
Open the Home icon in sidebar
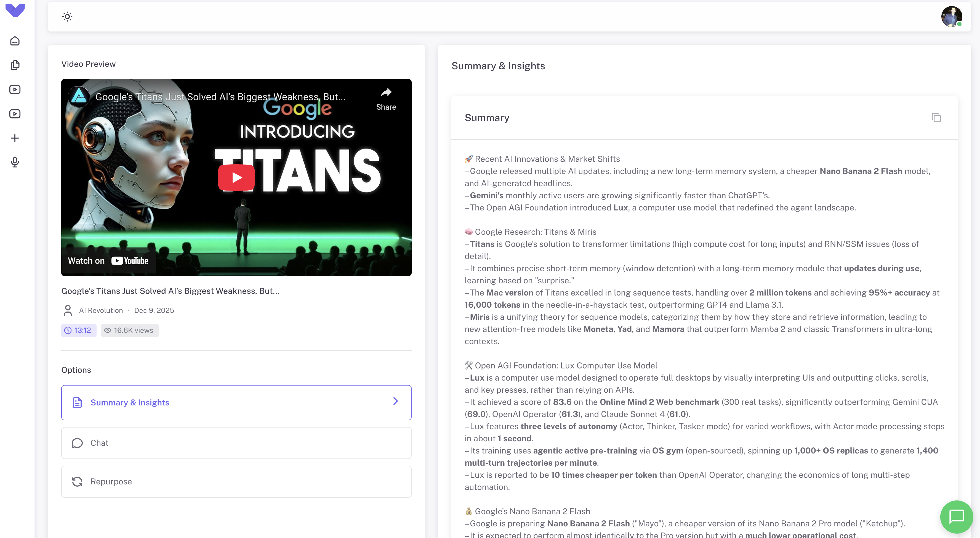pyautogui.click(x=15, y=41)
